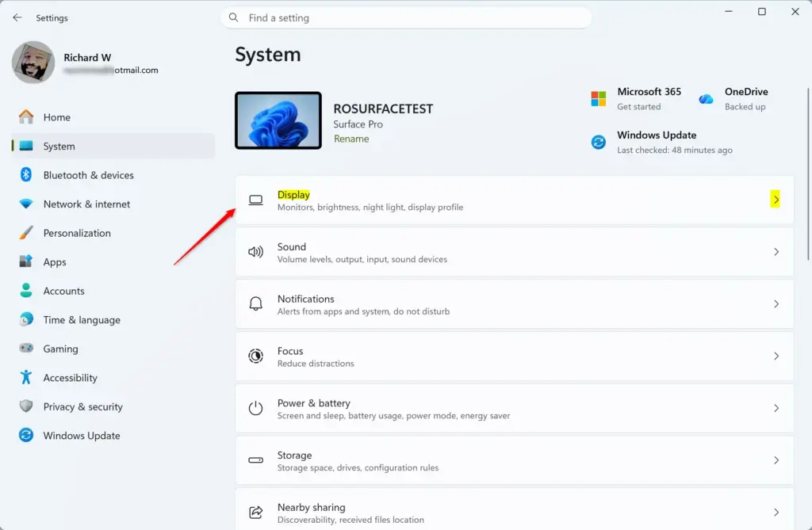Click the Home house icon in sidebar
This screenshot has width=812, height=530.
pyautogui.click(x=26, y=117)
